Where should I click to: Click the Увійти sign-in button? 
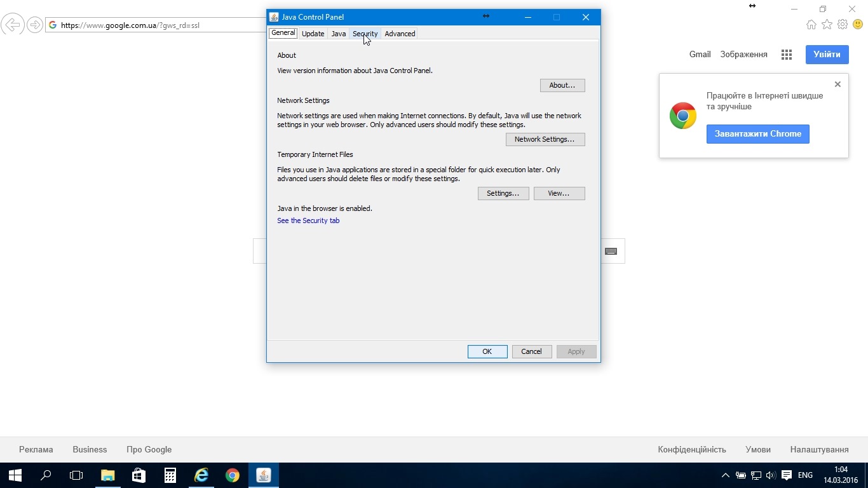[827, 55]
